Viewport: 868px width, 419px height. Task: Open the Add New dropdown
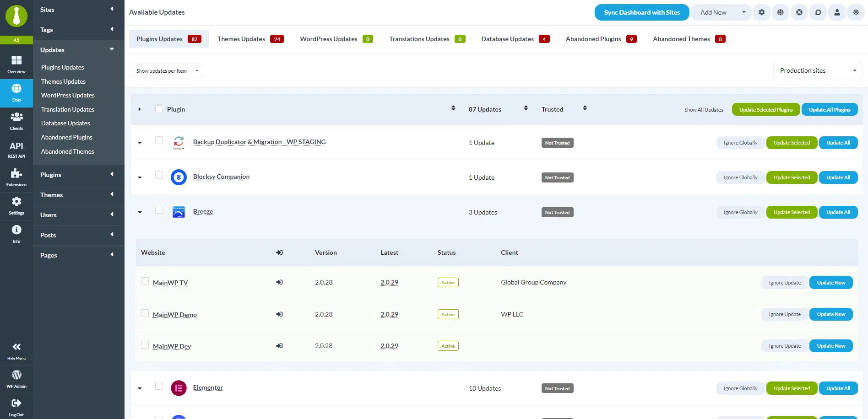(721, 12)
